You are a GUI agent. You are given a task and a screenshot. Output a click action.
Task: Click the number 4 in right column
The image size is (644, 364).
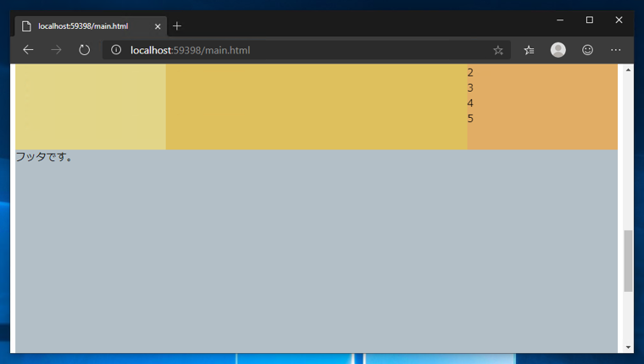[x=470, y=104]
